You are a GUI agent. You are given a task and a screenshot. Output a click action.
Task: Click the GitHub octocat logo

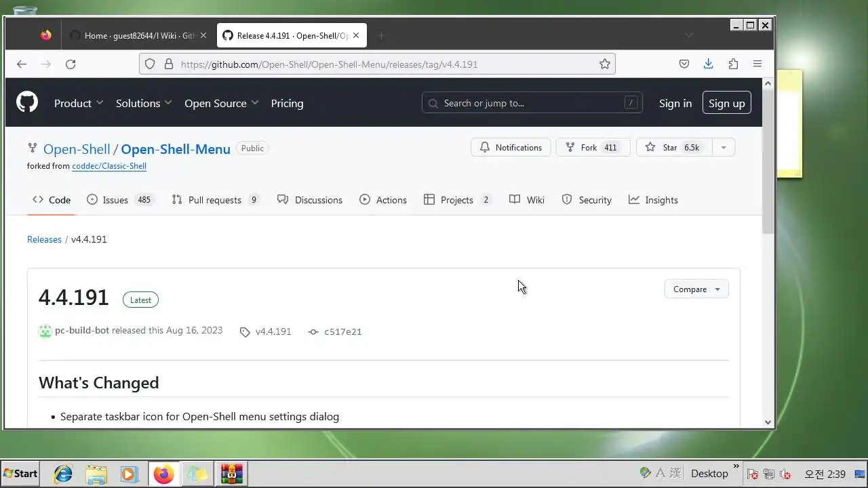(x=27, y=102)
